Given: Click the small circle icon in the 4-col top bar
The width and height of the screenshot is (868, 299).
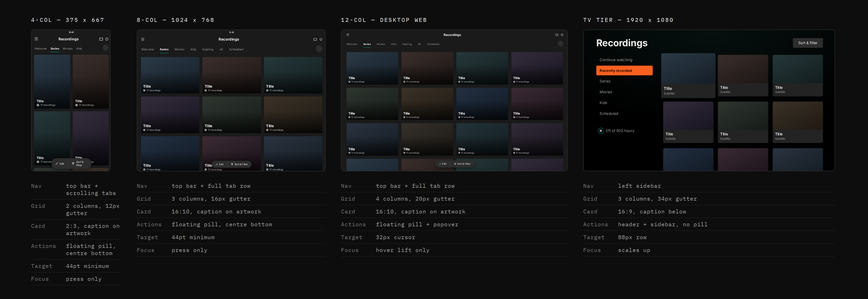Looking at the screenshot, I should point(107,39).
